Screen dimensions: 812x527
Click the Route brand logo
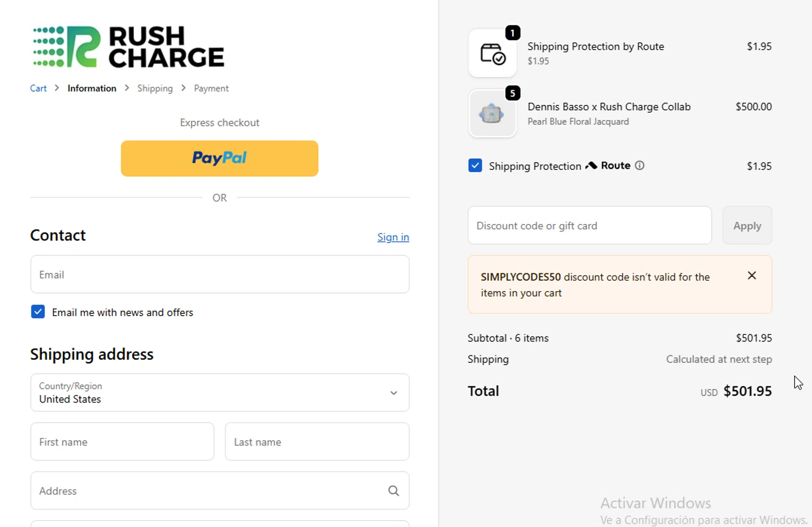pos(608,166)
